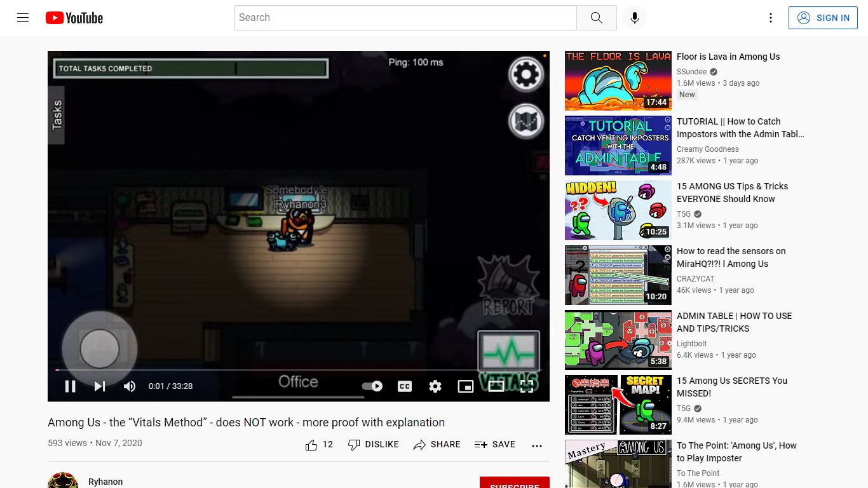This screenshot has width=868, height=488.
Task: Click the Sign In button
Action: click(823, 18)
